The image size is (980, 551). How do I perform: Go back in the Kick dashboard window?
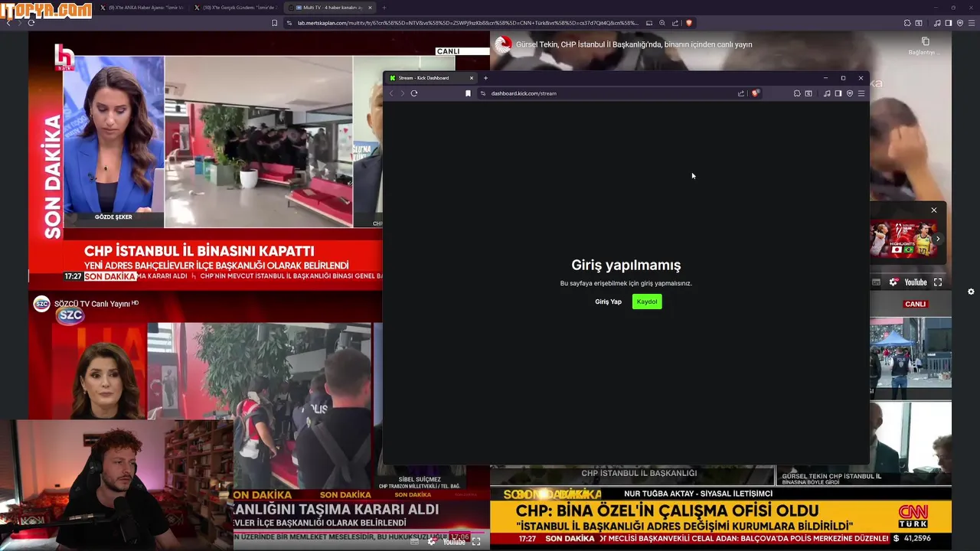click(391, 93)
